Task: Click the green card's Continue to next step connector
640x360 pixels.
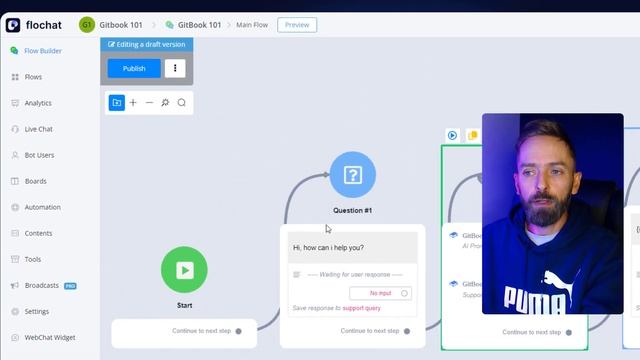Action: click(x=569, y=332)
